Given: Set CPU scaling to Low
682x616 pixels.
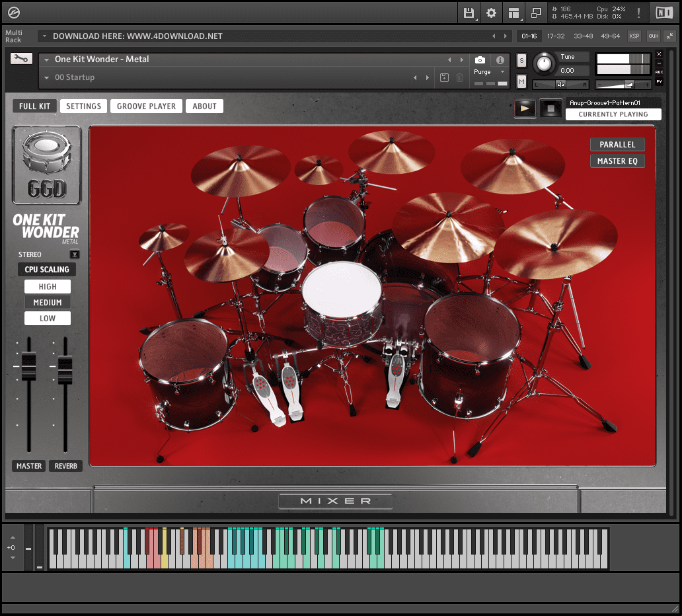Looking at the screenshot, I should (48, 319).
